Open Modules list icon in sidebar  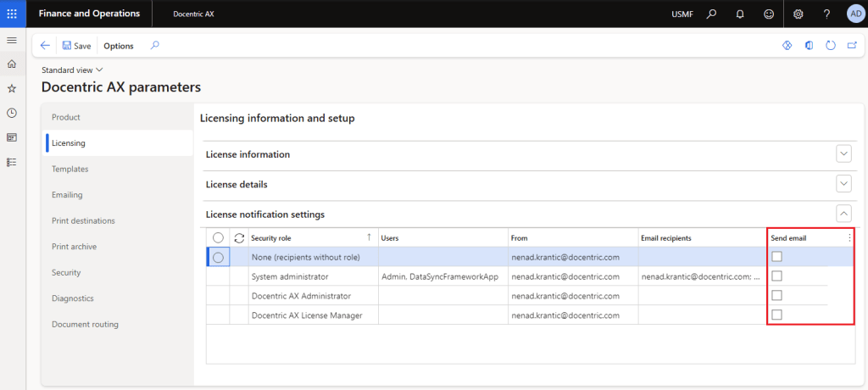tap(12, 162)
